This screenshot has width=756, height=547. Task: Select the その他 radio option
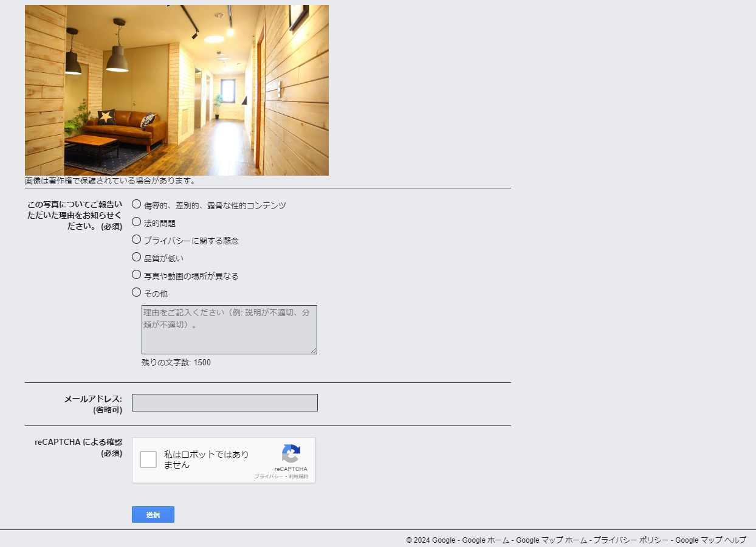pyautogui.click(x=136, y=292)
